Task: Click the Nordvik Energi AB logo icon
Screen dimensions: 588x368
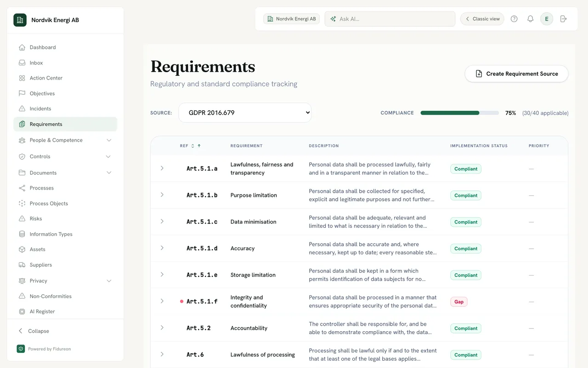Action: pyautogui.click(x=20, y=20)
